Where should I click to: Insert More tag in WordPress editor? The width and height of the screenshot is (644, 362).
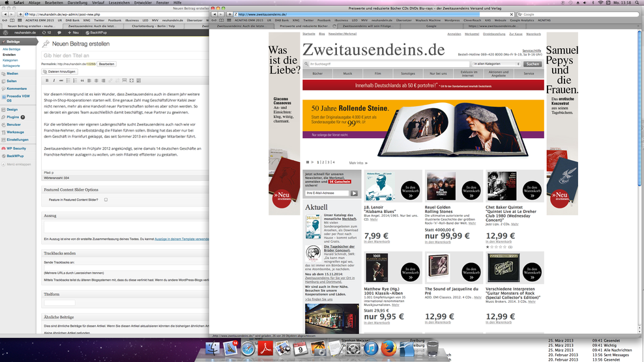124,81
